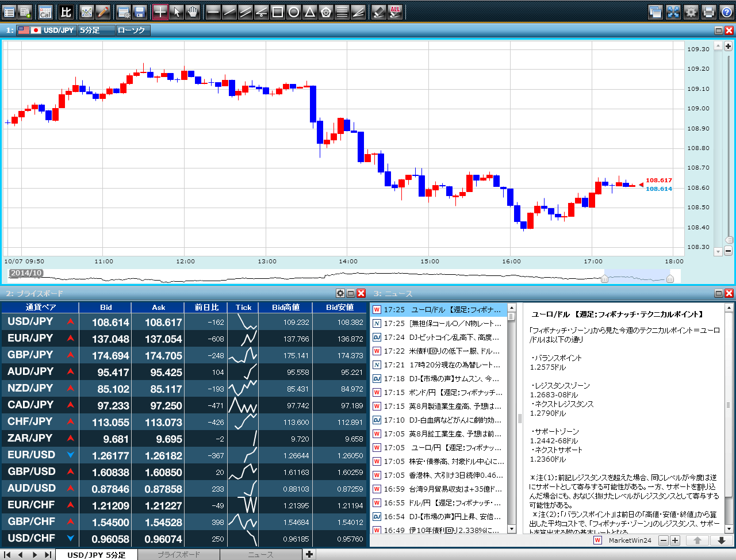Open the price board gear settings icon
The height and width of the screenshot is (560, 736).
340,293
